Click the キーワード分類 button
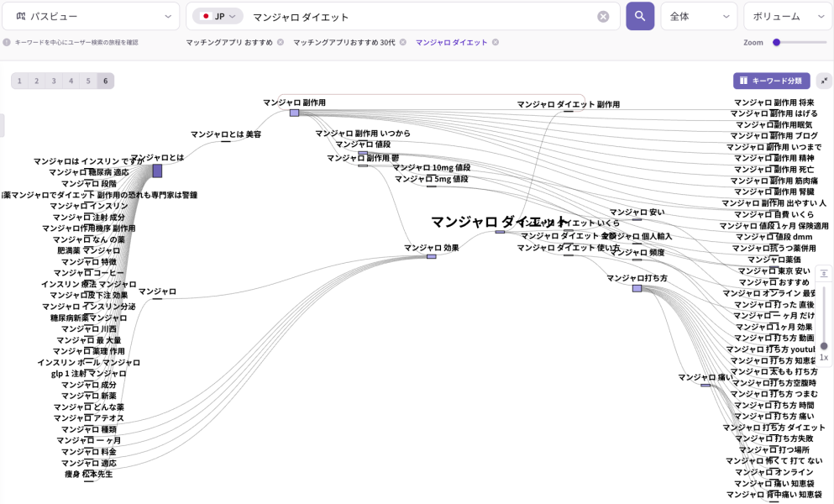The image size is (834, 504). click(771, 81)
